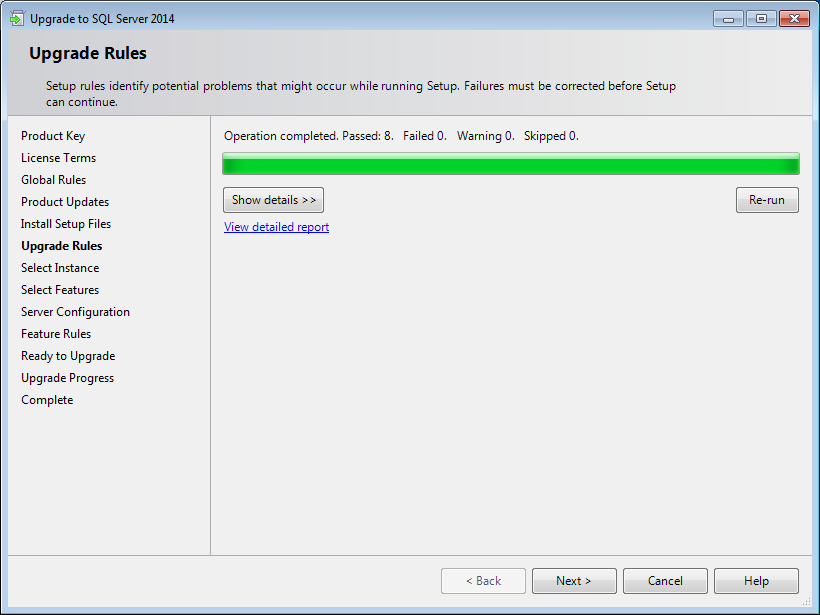The width and height of the screenshot is (820, 615).
Task: Go to Server Configuration step
Action: coord(75,312)
